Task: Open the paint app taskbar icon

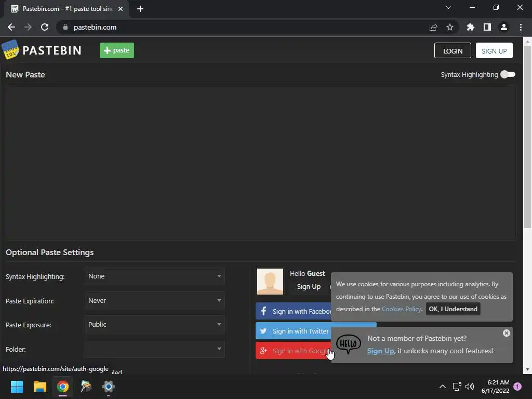Action: point(86,387)
